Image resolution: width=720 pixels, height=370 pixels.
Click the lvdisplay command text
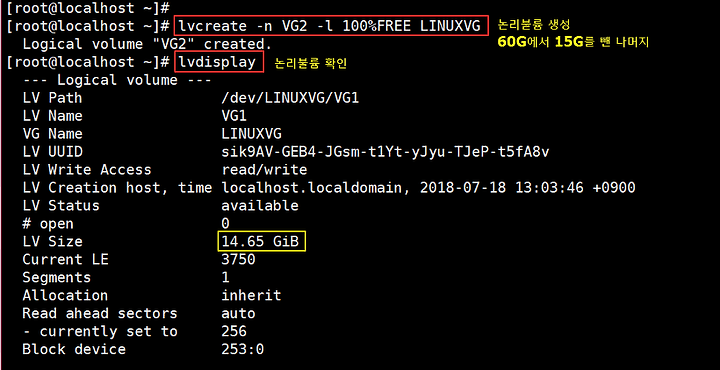pos(218,62)
